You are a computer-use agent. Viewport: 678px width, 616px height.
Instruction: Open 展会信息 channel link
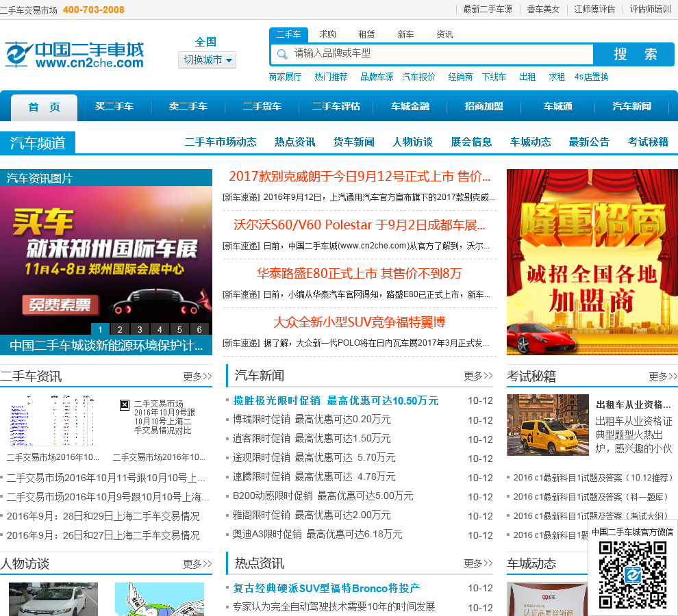(x=471, y=142)
